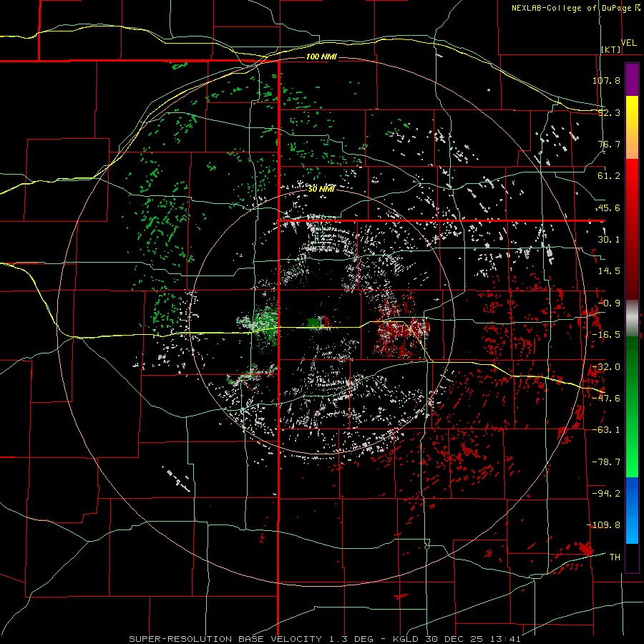Click the purple segment of color bar
Screen dimensions: 644x644
pos(632,80)
